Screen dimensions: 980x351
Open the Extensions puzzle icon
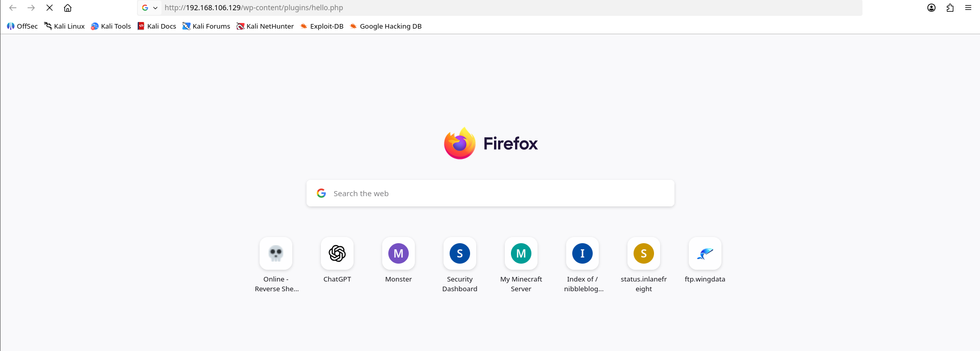coord(950,8)
